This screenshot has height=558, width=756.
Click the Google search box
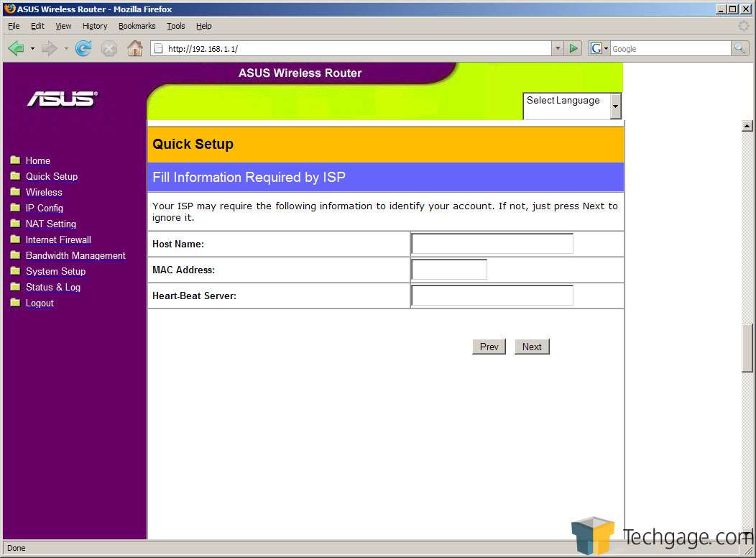click(x=670, y=48)
